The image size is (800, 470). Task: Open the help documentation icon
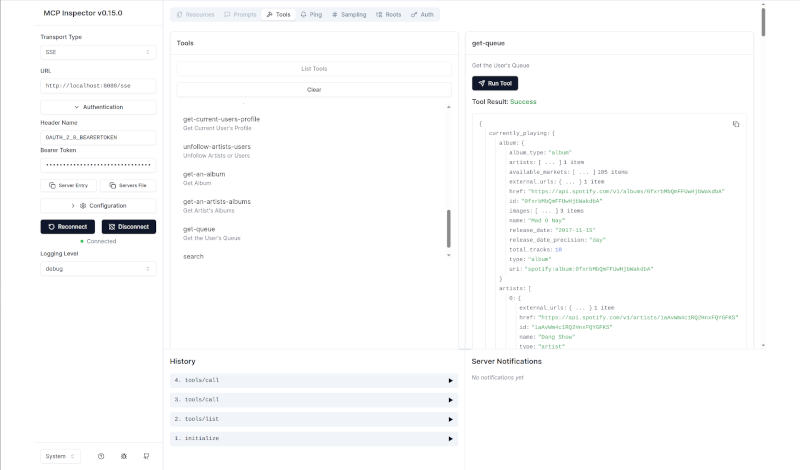click(x=101, y=456)
